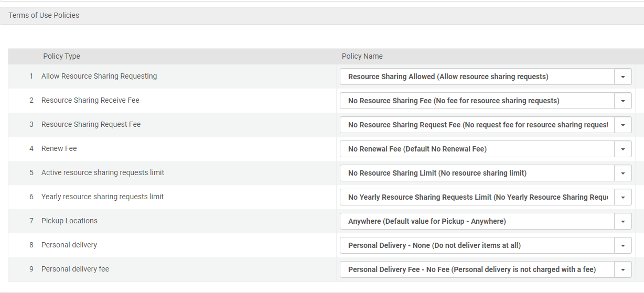The width and height of the screenshot is (644, 293).
Task: Select the 'No Resource Sharing Limit' field
Action: (476, 173)
